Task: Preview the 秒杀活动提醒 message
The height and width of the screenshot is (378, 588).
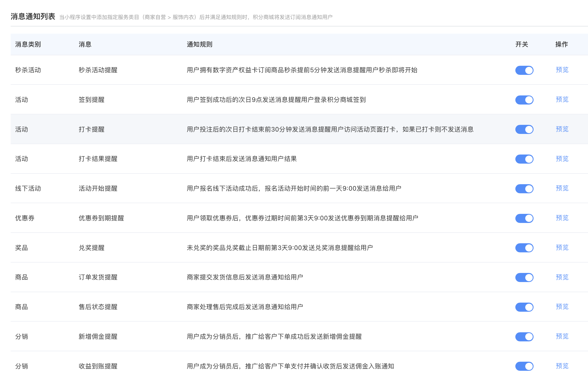Action: click(562, 70)
